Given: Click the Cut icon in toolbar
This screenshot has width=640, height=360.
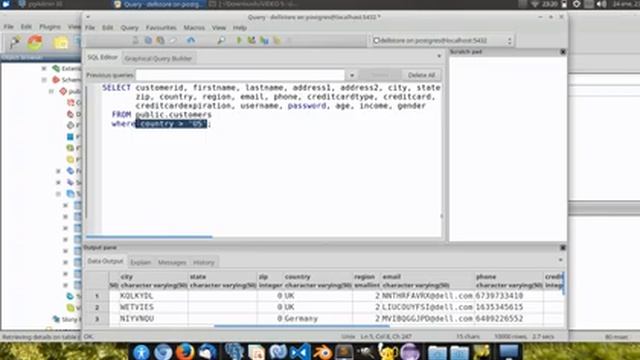Looking at the screenshot, I should pyautogui.click(x=136, y=40).
